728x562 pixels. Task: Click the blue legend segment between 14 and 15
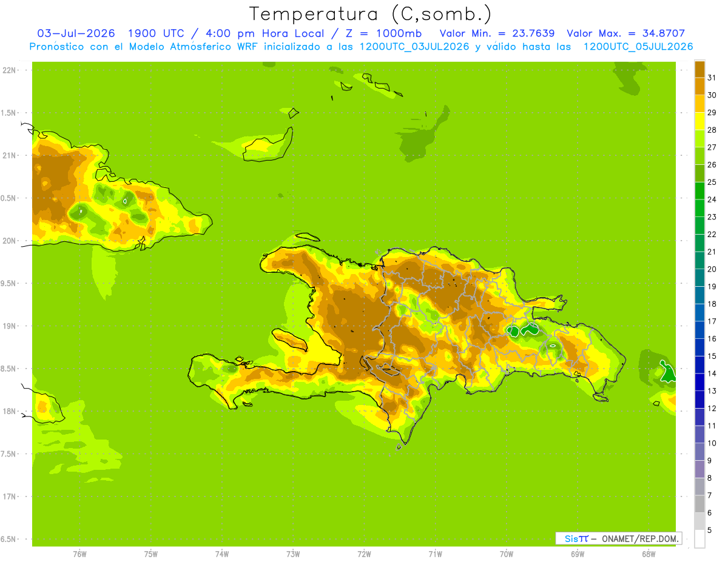pyautogui.click(x=699, y=365)
